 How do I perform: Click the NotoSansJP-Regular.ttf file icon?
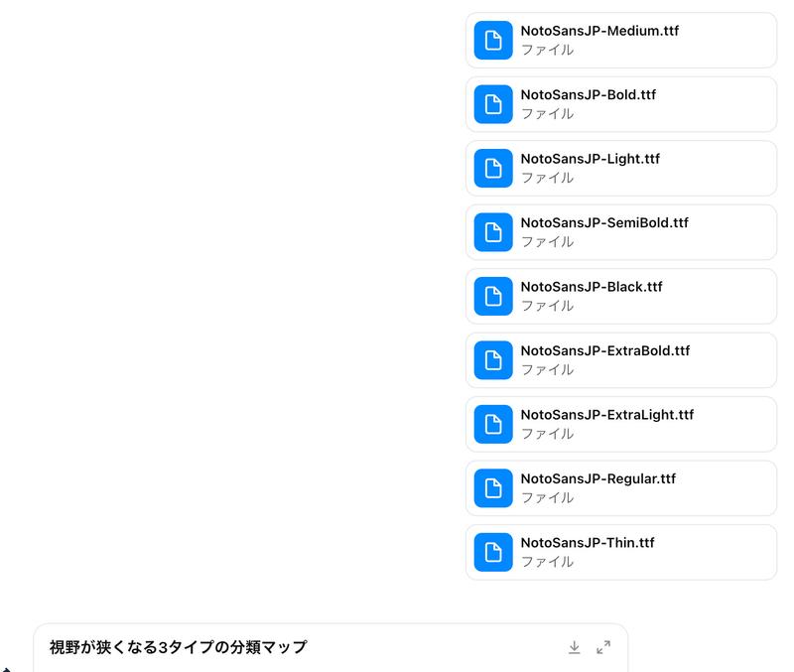[493, 488]
